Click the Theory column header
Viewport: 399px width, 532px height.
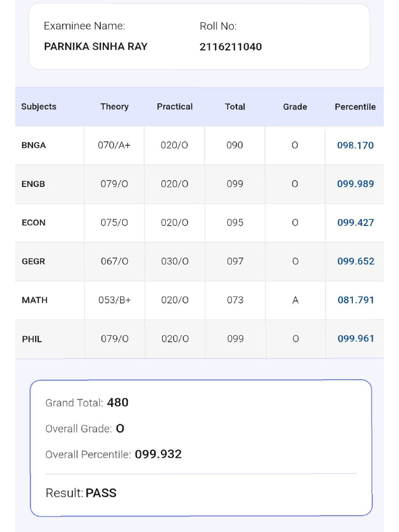coord(114,107)
